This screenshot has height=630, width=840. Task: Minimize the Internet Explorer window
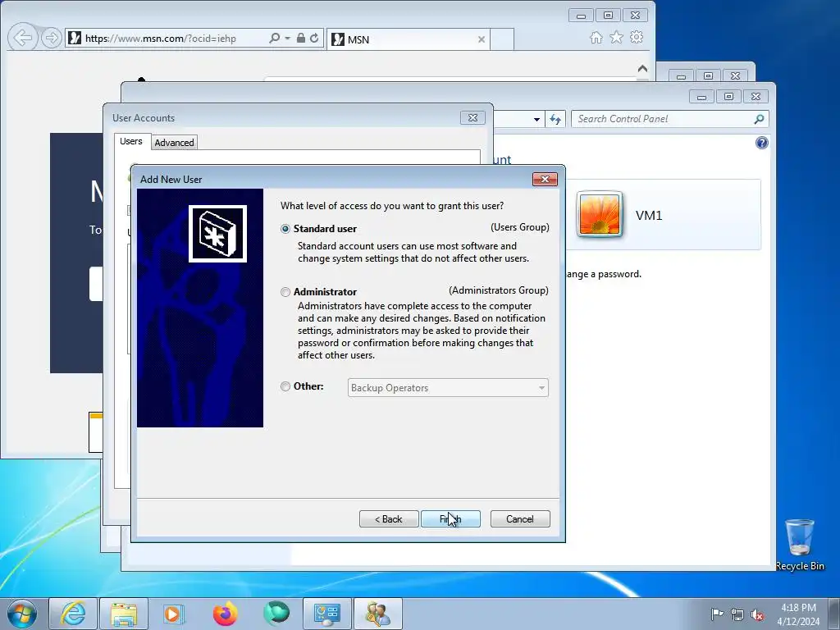tap(582, 16)
